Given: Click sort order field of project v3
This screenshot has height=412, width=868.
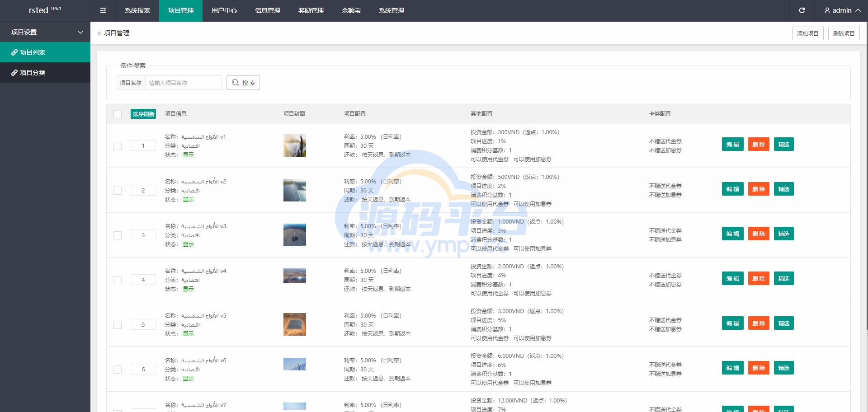Looking at the screenshot, I should (x=143, y=235).
